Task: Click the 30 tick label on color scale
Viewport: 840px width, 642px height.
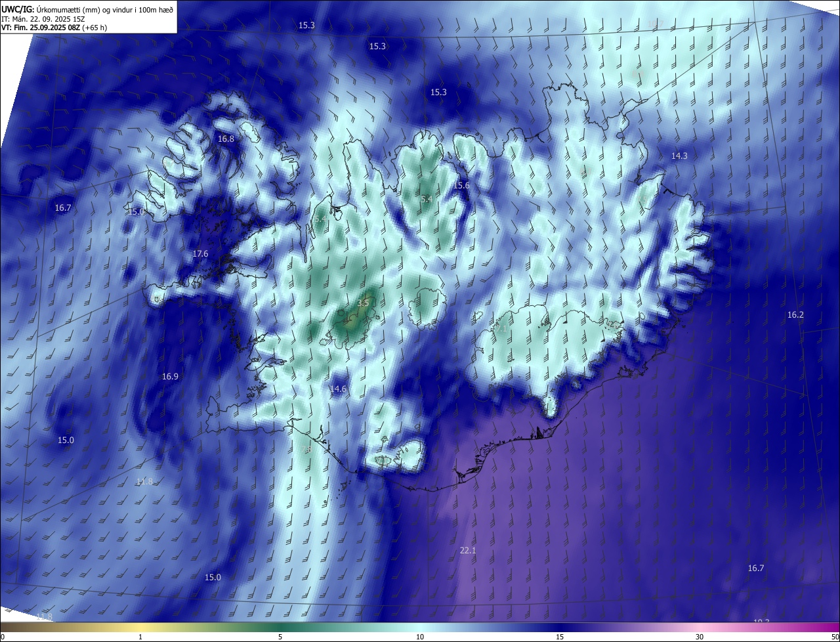Action: coord(700,637)
